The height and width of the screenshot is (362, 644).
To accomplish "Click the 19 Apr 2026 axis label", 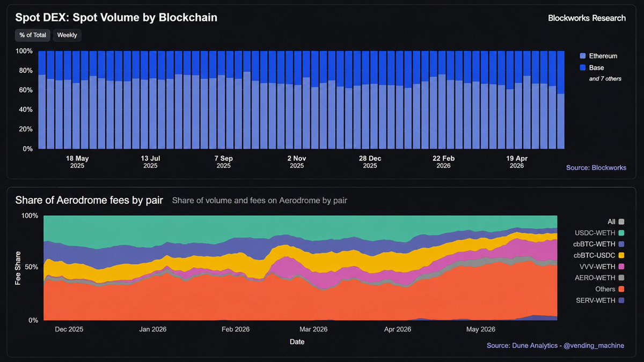I will coord(516,162).
